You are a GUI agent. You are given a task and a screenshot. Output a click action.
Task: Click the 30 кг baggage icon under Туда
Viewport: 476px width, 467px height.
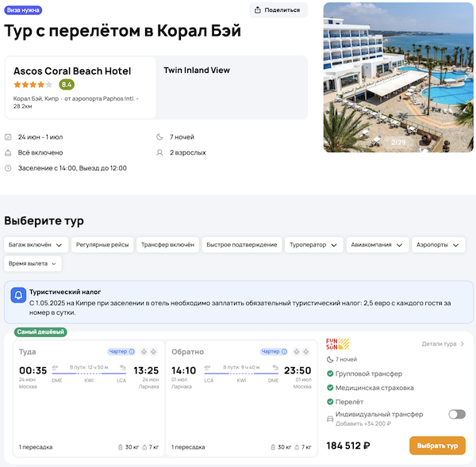(121, 447)
